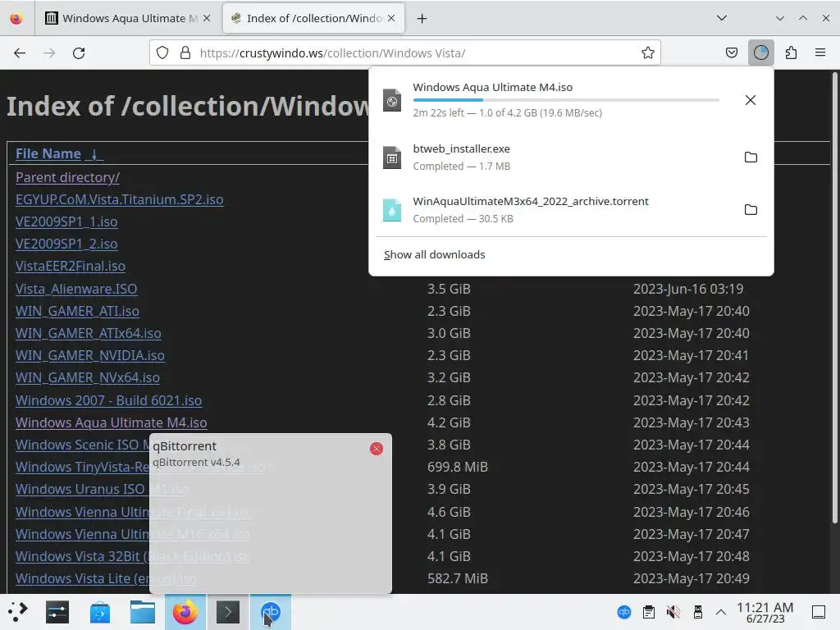This screenshot has width=840, height=630.
Task: Open a new browser tab
Action: (422, 19)
